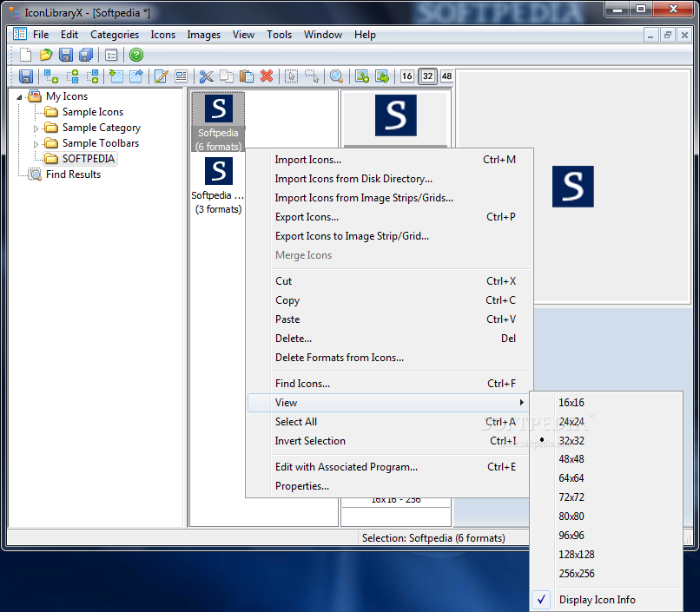This screenshot has height=612, width=700.
Task: Restore the inner document window
Action: 667,35
